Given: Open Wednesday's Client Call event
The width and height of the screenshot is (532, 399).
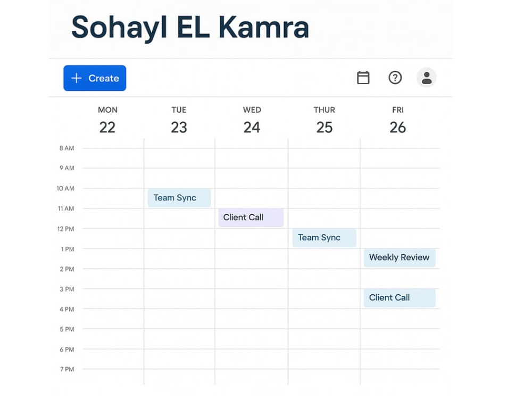Looking at the screenshot, I should tap(251, 218).
